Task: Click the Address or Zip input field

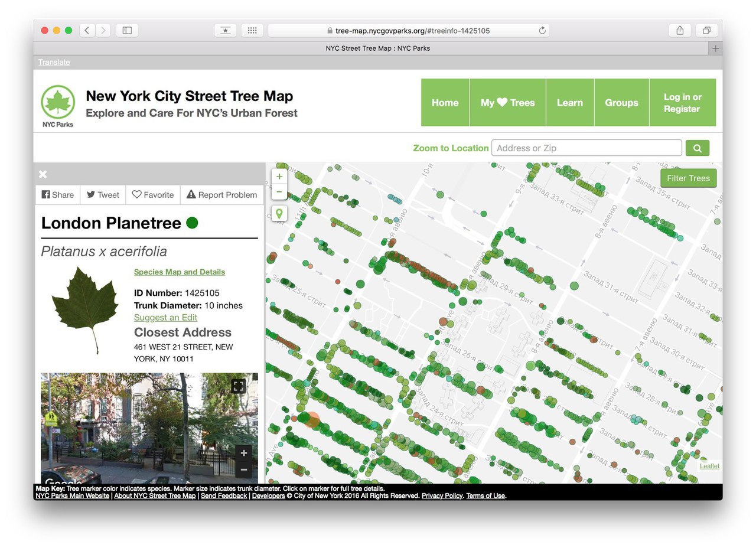Action: tap(586, 148)
